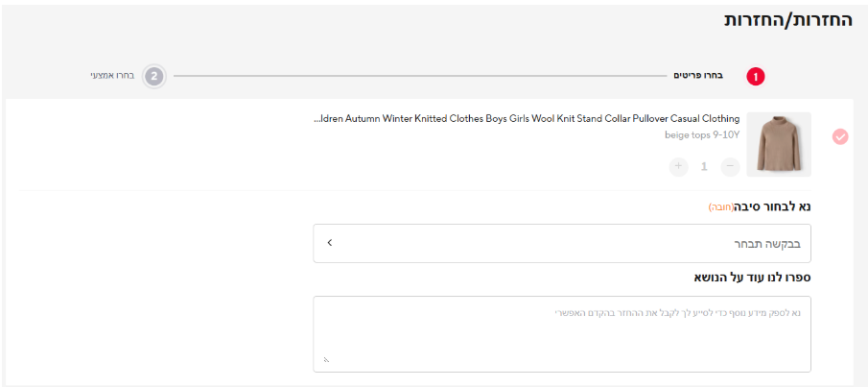The width and height of the screenshot is (868, 387).
Task: Increase item quantity with plus button
Action: [678, 166]
